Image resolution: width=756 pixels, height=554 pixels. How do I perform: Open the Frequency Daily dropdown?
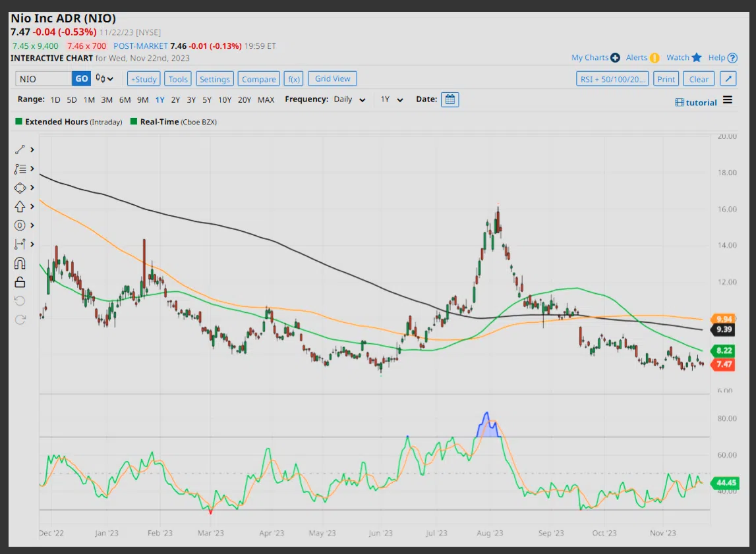(x=349, y=99)
